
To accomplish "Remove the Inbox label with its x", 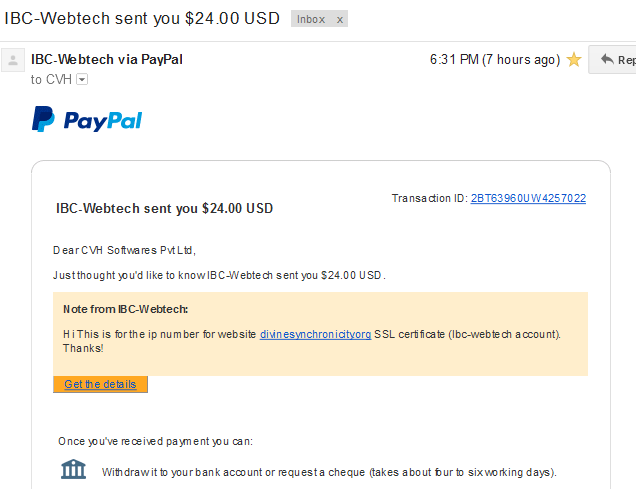I will coord(340,19).
